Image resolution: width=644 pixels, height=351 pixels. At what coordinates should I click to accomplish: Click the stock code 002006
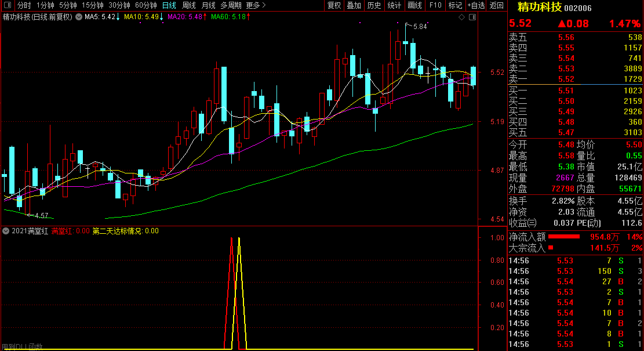[x=578, y=8]
